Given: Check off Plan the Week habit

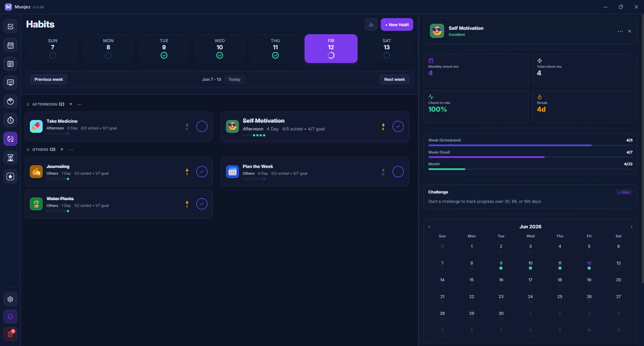Looking at the screenshot, I should (x=398, y=172).
